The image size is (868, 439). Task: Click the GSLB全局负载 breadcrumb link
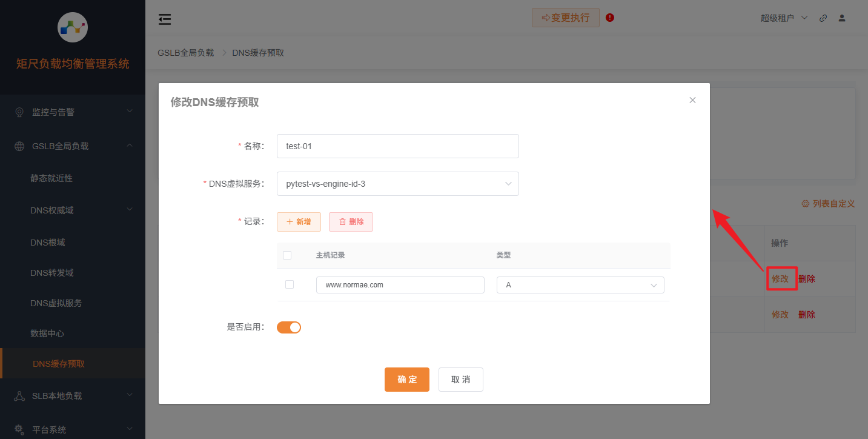coord(185,52)
